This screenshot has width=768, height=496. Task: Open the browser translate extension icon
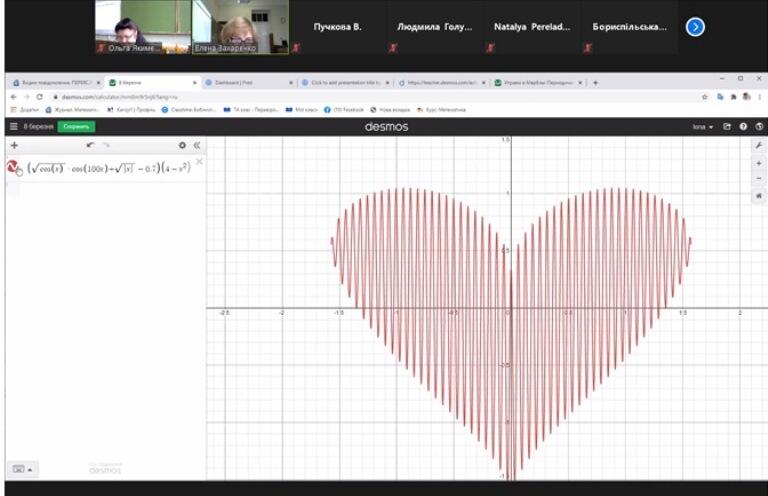720,97
